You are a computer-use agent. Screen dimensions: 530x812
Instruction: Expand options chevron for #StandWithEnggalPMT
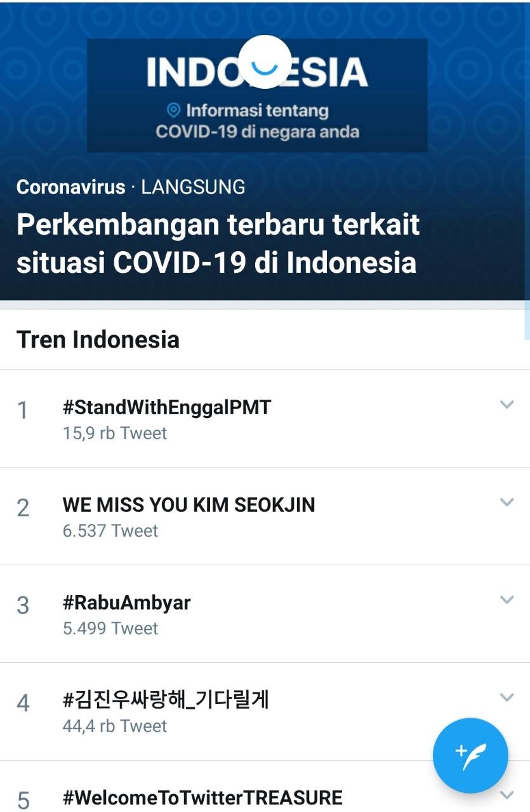point(507,404)
